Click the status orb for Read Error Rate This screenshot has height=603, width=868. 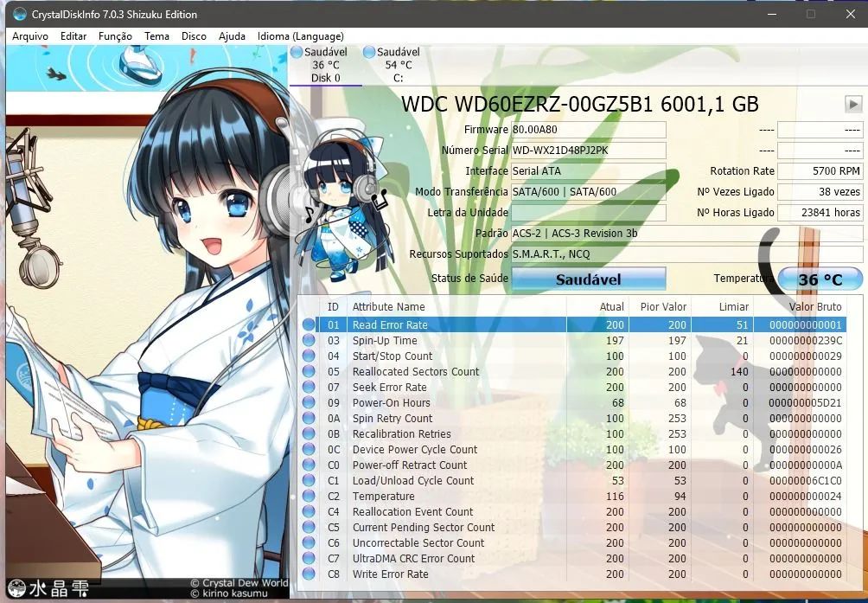point(309,325)
